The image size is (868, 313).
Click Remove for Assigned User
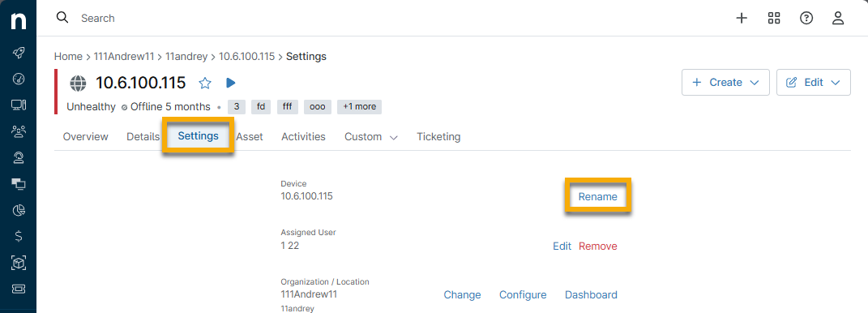tap(598, 246)
